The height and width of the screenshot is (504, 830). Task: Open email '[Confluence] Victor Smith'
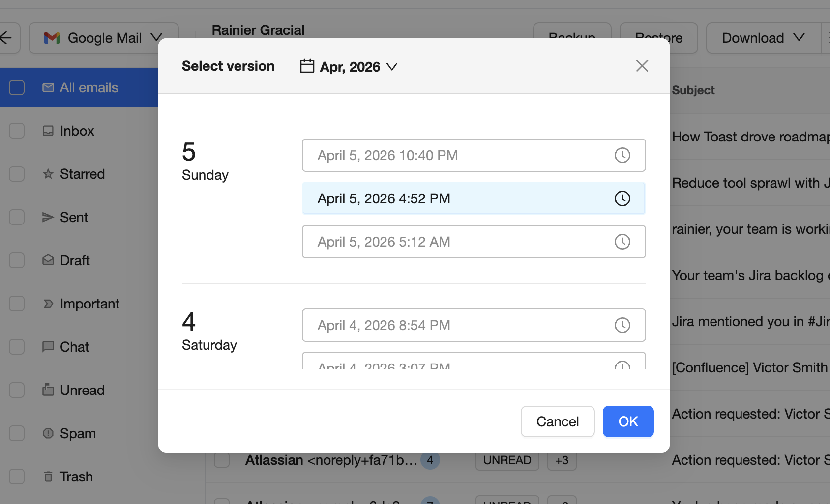click(750, 367)
